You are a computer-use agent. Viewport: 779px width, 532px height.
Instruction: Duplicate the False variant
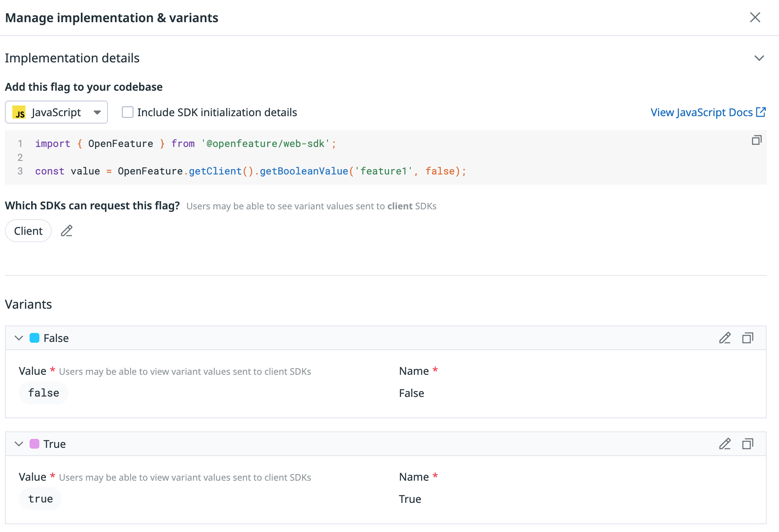click(747, 338)
